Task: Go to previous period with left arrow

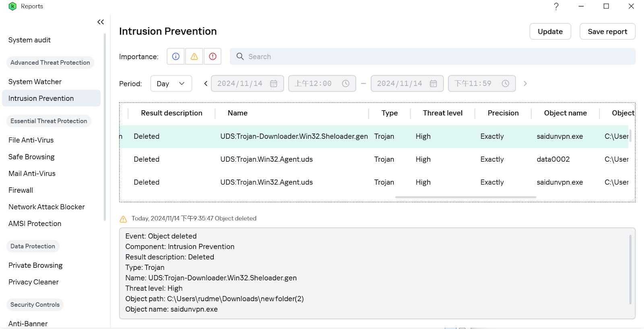Action: pyautogui.click(x=206, y=84)
